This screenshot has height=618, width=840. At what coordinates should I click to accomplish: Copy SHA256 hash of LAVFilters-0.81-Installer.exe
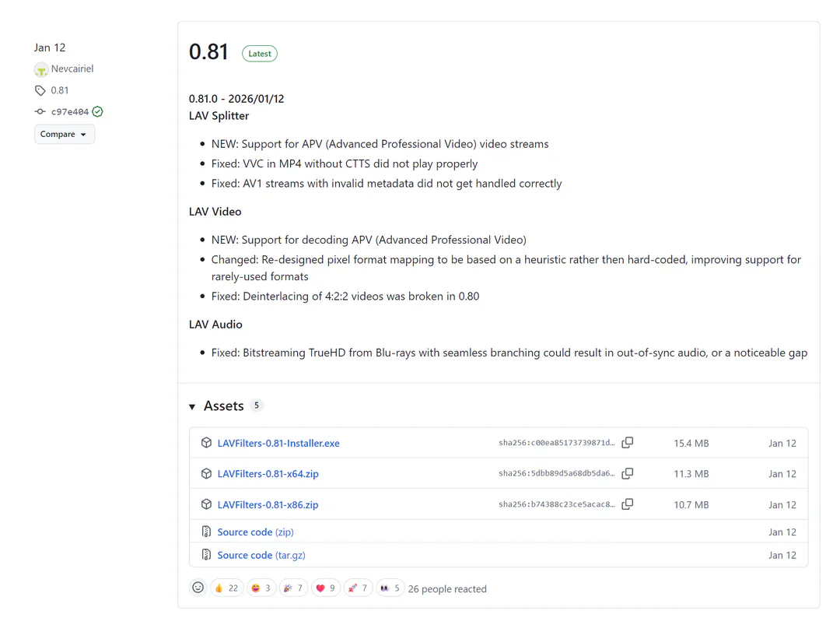point(627,443)
